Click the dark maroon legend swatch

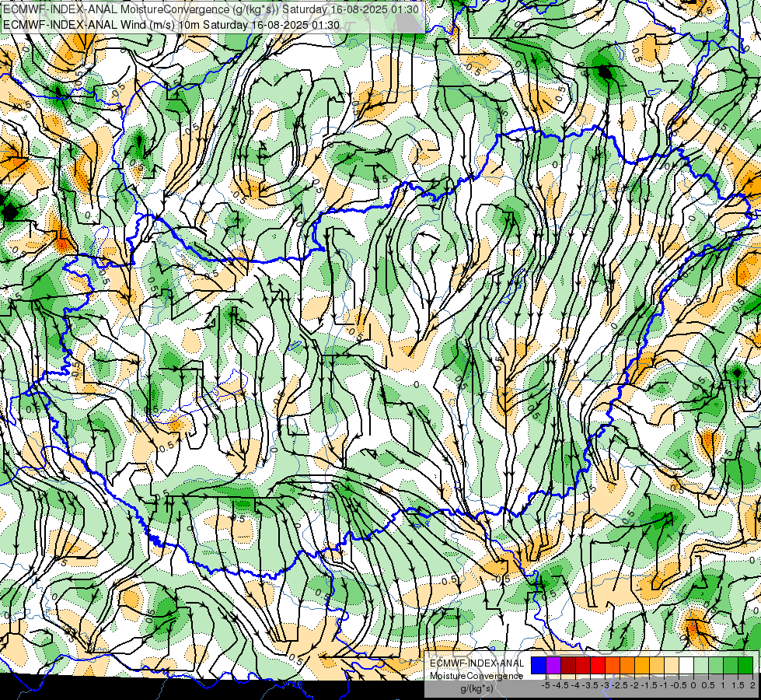tap(568, 666)
